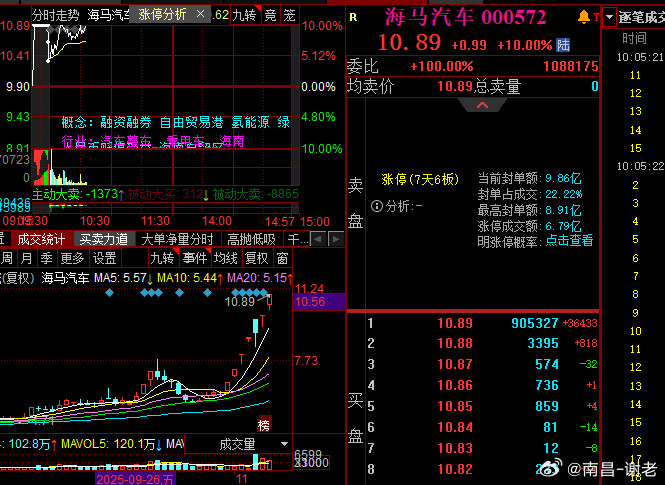Open the 分时走势 tab
This screenshot has width=665, height=485.
(56, 16)
